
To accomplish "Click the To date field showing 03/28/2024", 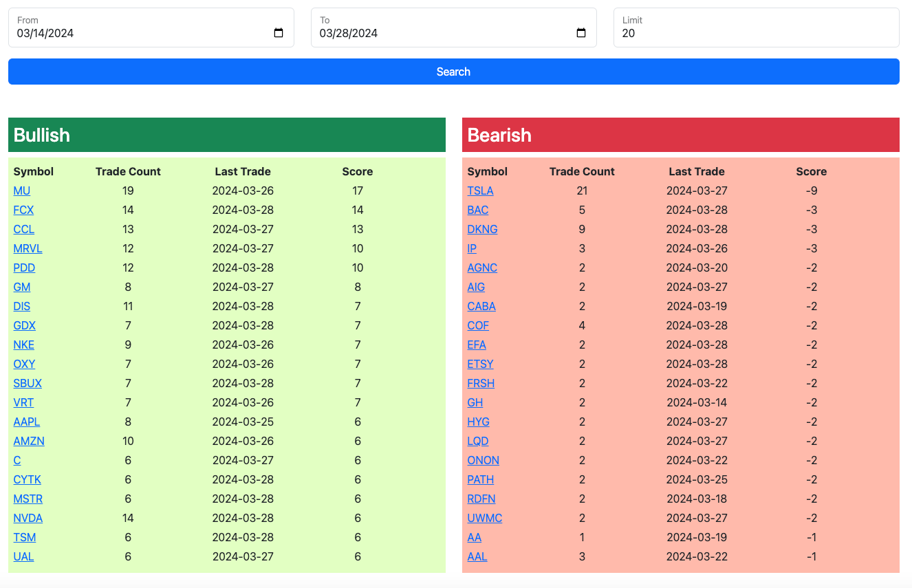I will [454, 28].
